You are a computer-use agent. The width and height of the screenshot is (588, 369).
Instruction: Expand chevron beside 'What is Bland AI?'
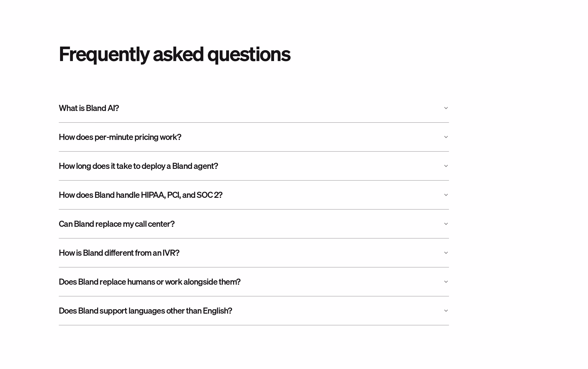(x=446, y=108)
